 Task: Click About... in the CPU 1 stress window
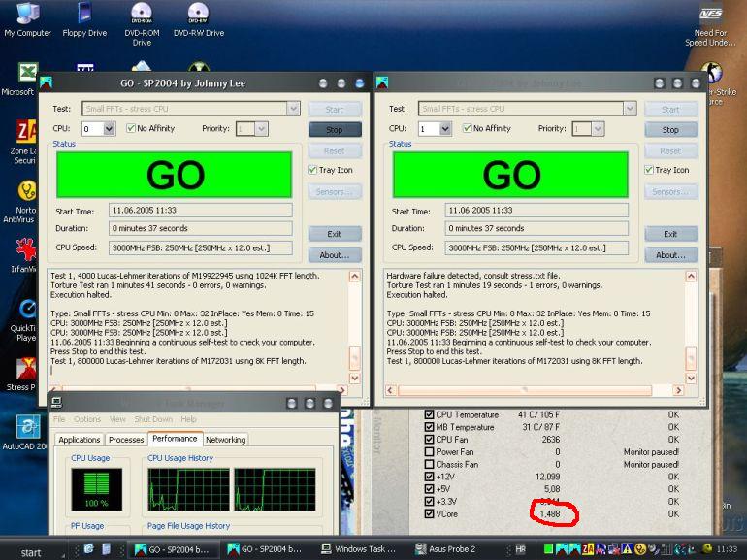pyautogui.click(x=670, y=255)
